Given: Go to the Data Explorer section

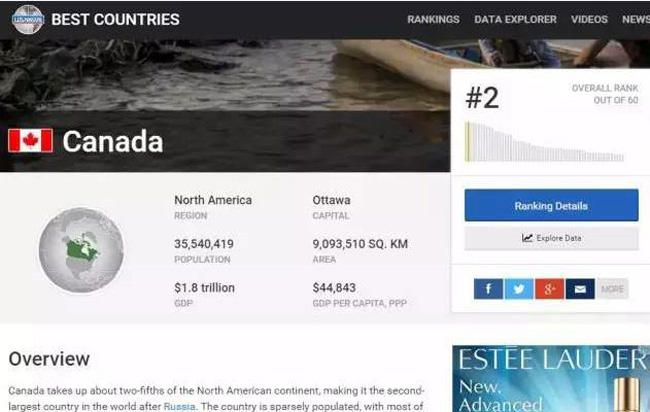Looking at the screenshot, I should [x=515, y=20].
